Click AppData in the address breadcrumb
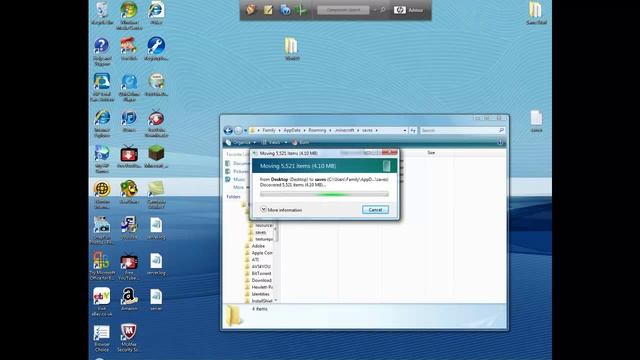Screen dimensions: 640x360 coord(292,130)
